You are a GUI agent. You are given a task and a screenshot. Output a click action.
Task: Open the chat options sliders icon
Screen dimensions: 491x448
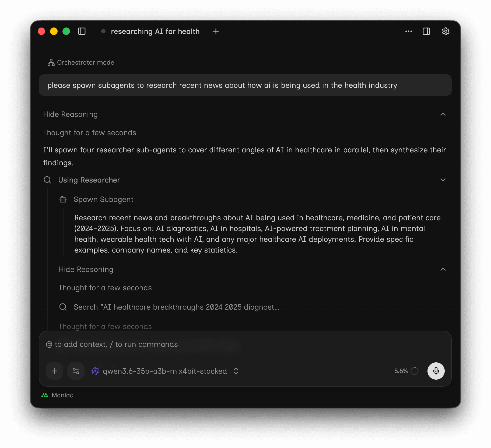(x=76, y=371)
